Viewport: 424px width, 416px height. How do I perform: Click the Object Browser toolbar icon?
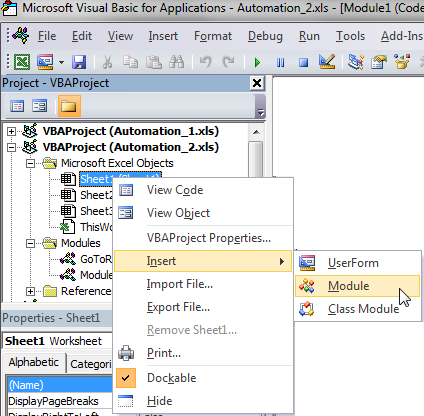tap(402, 62)
